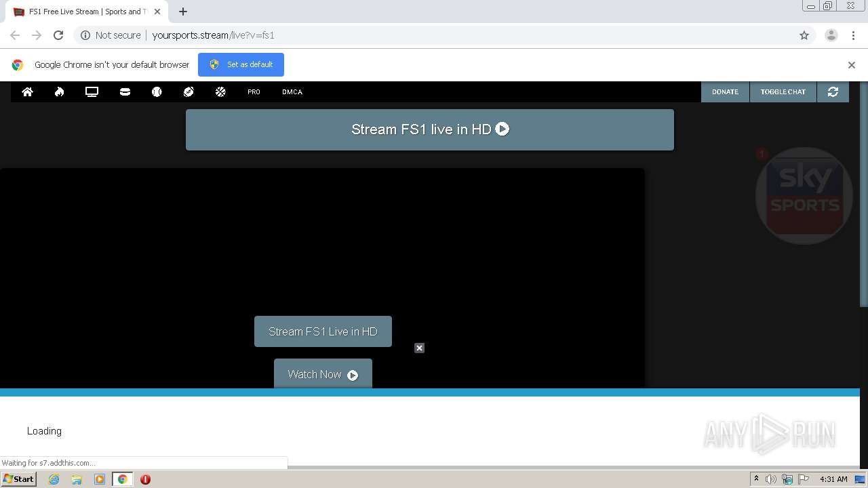This screenshot has width=868, height=488.
Task: Click the Watch Now button
Action: coord(323,374)
